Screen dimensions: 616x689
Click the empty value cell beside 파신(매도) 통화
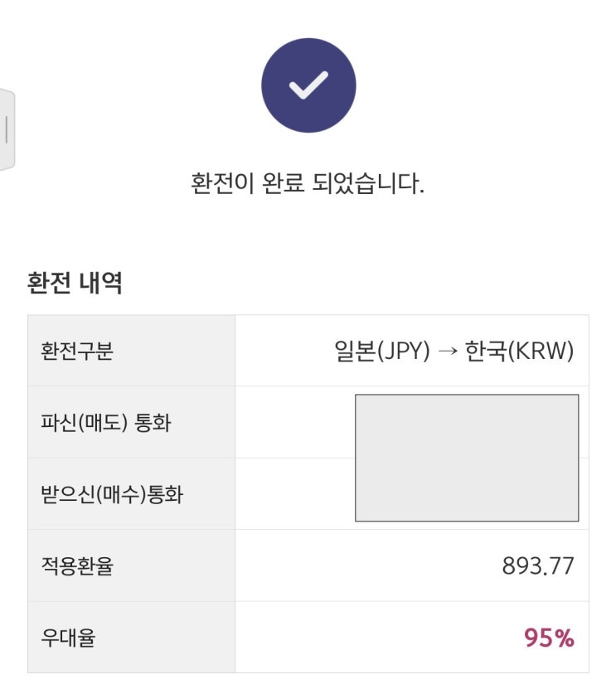(x=294, y=423)
